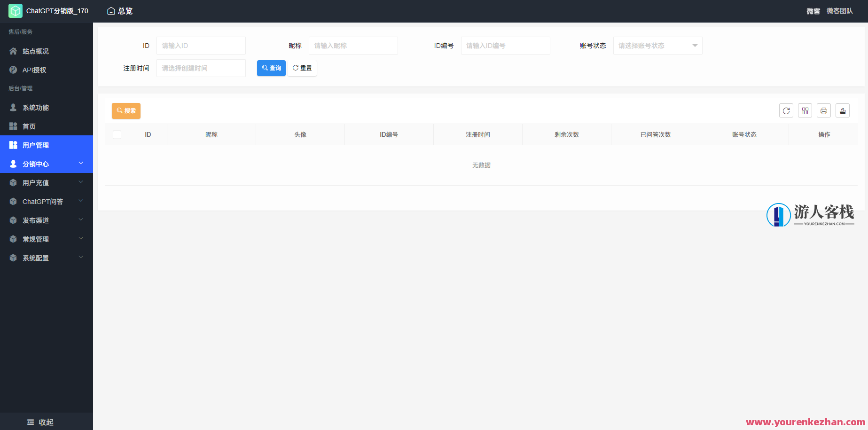This screenshot has height=430, width=868.
Task: Open the column settings icon above the table
Action: click(805, 110)
